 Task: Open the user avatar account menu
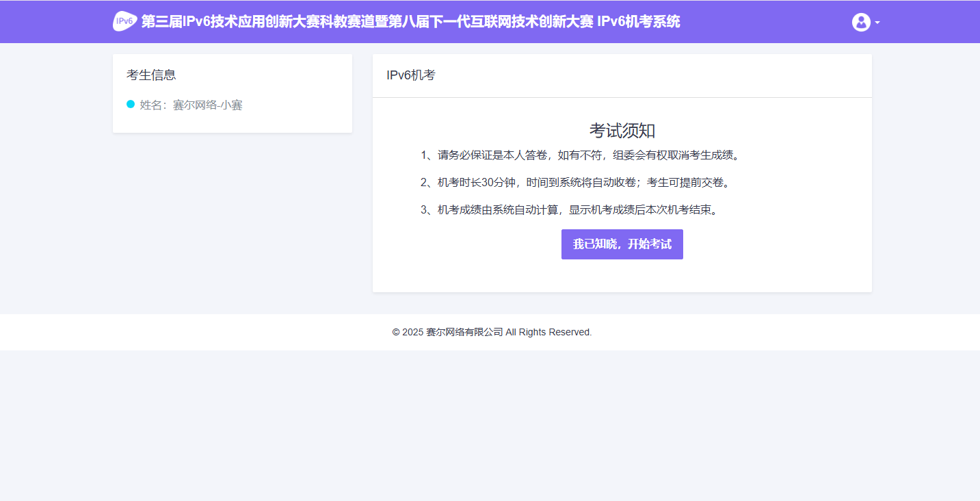point(861,22)
